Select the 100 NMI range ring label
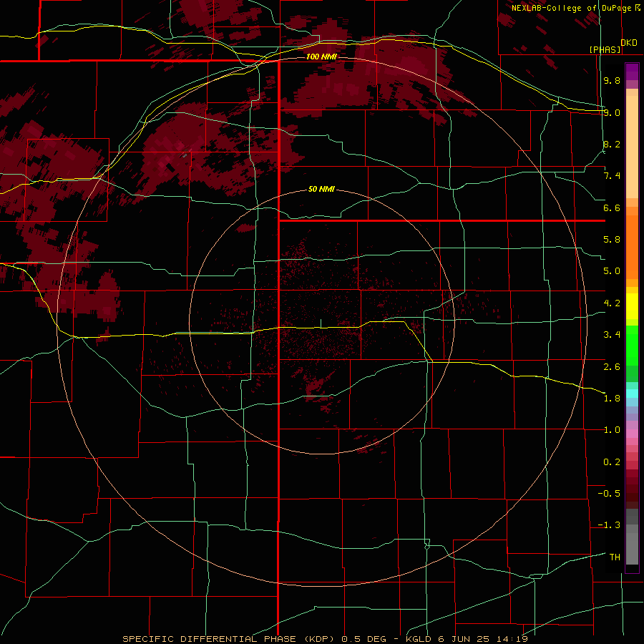 321,57
